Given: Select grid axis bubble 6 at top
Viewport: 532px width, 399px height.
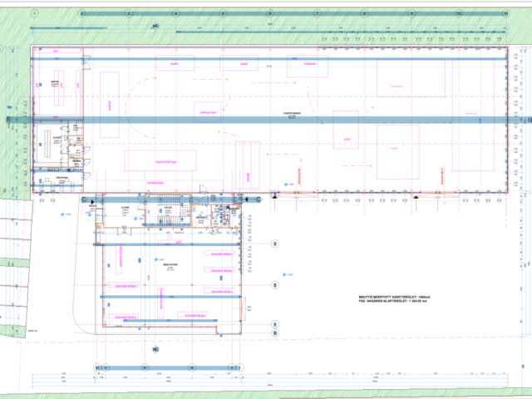Looking at the screenshot, I should (x=268, y=14).
